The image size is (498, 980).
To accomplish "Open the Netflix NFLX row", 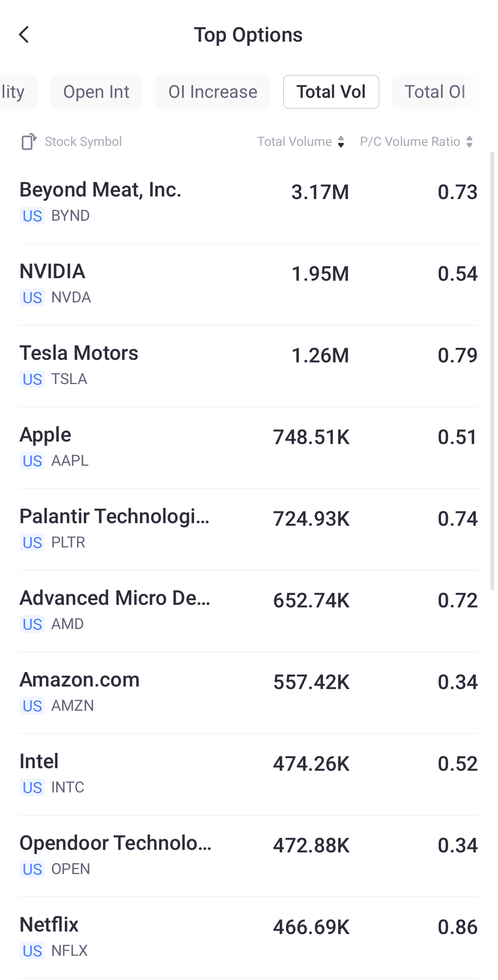I will [249, 937].
